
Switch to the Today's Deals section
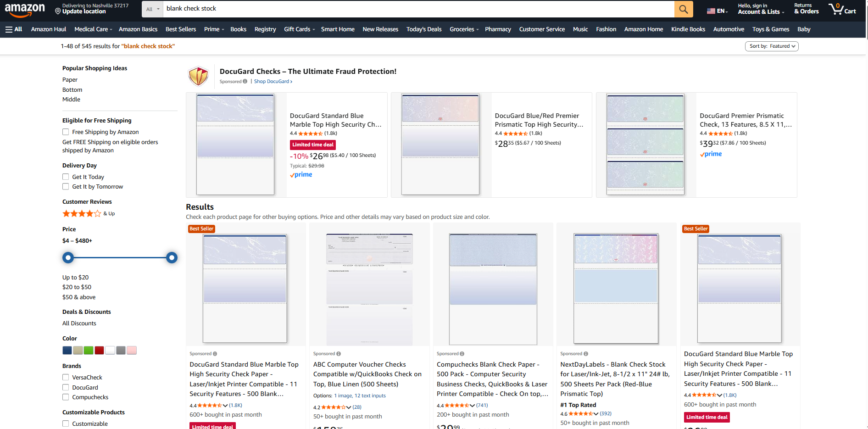[423, 29]
